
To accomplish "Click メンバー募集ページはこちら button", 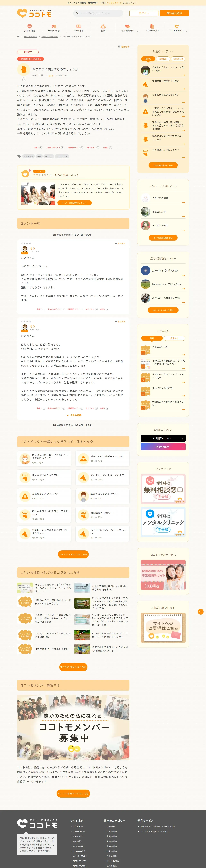I will (x=73, y=794).
